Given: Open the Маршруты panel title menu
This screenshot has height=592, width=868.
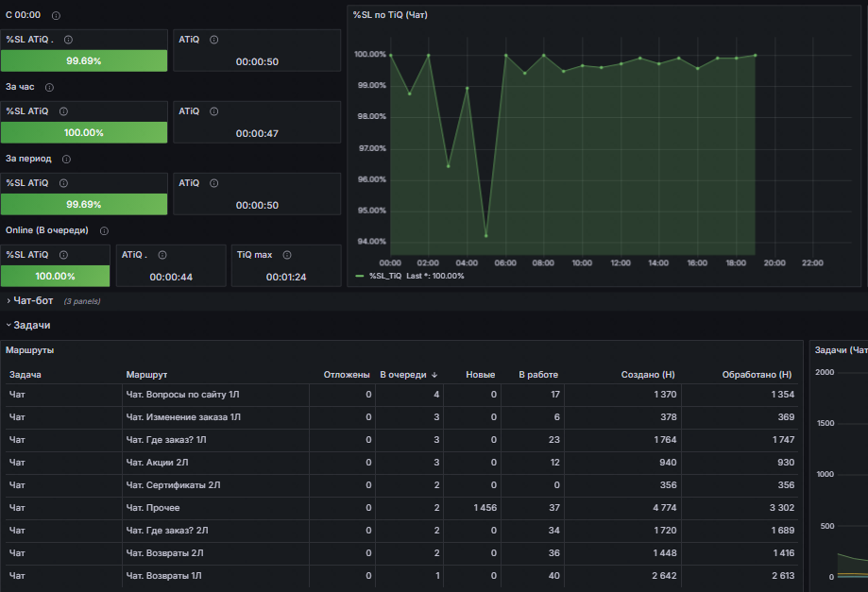Looking at the screenshot, I should coord(30,350).
